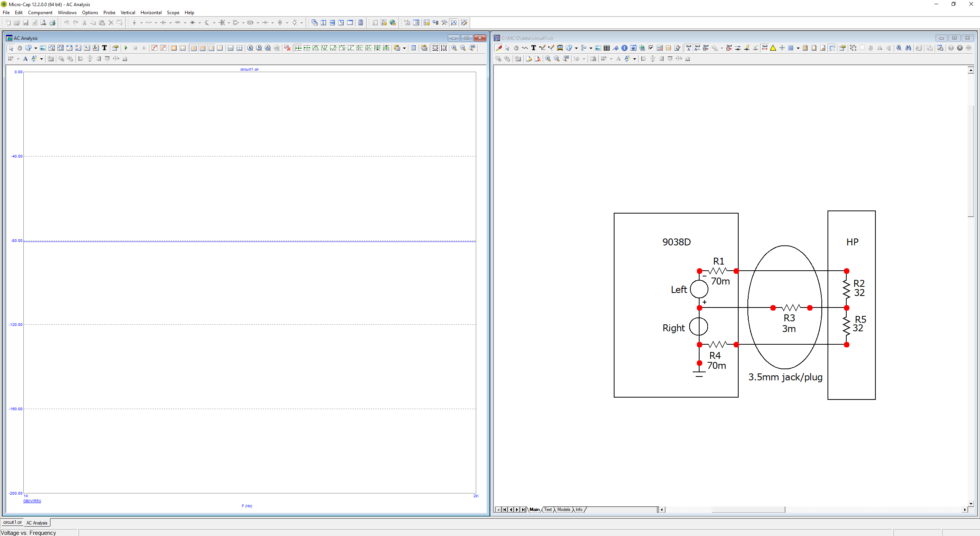
Task: Switch to the Text page tab
Action: point(548,510)
